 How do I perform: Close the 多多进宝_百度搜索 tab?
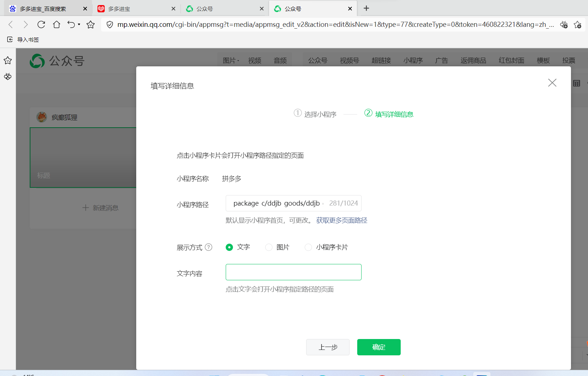(x=85, y=9)
